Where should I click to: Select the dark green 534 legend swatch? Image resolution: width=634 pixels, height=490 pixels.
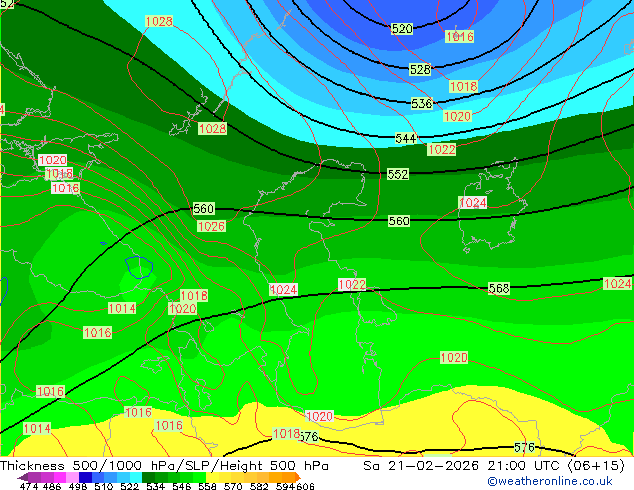[148, 477]
